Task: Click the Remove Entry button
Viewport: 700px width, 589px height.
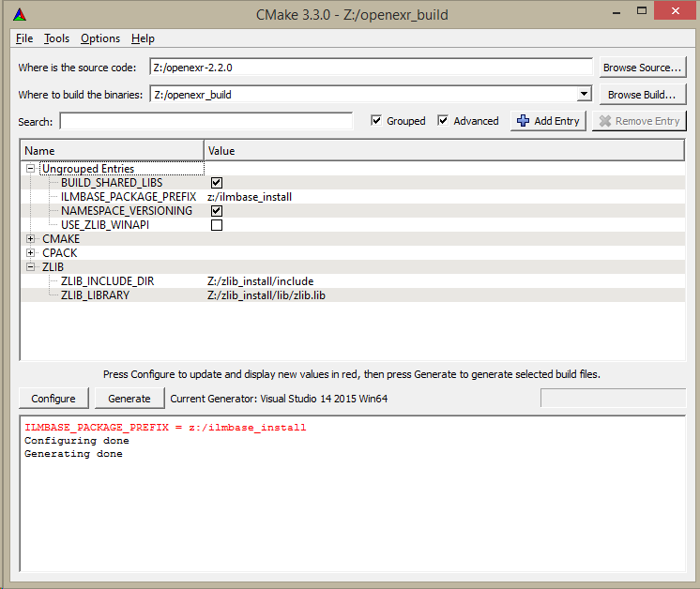Action: click(x=639, y=121)
